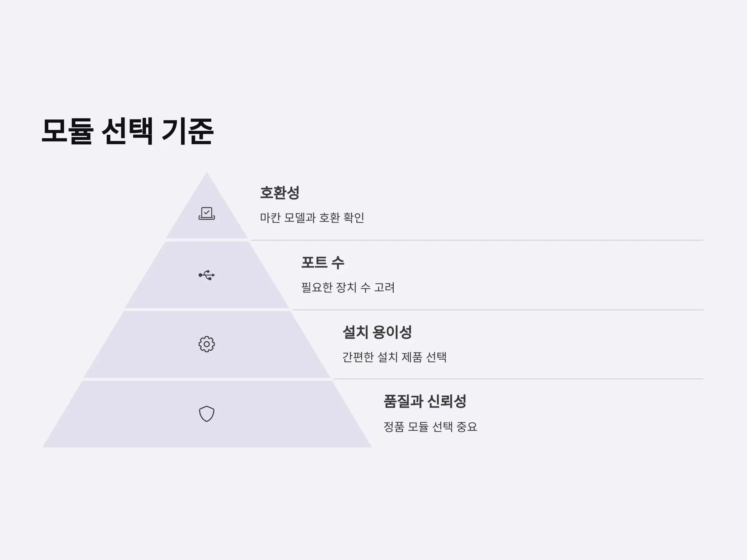Click the divider line below 설치 용이성 section
Screen dimensions: 747x560
click(518, 379)
